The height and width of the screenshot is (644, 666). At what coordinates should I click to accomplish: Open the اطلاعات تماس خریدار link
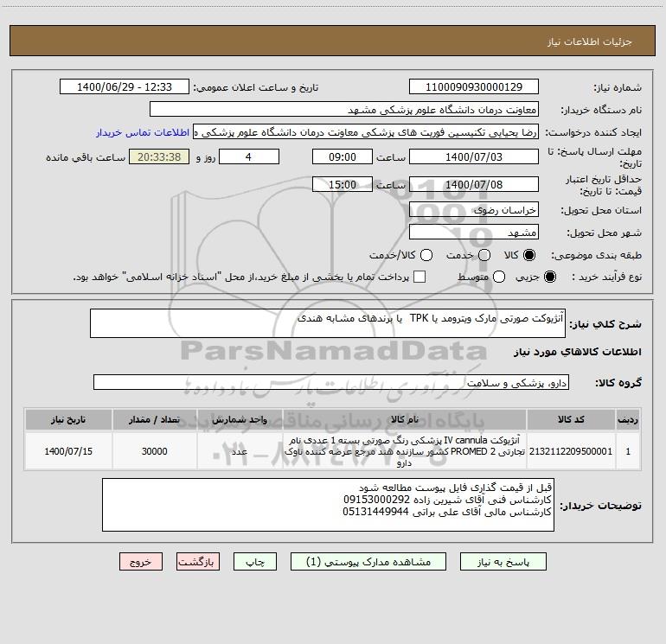pyautogui.click(x=143, y=132)
